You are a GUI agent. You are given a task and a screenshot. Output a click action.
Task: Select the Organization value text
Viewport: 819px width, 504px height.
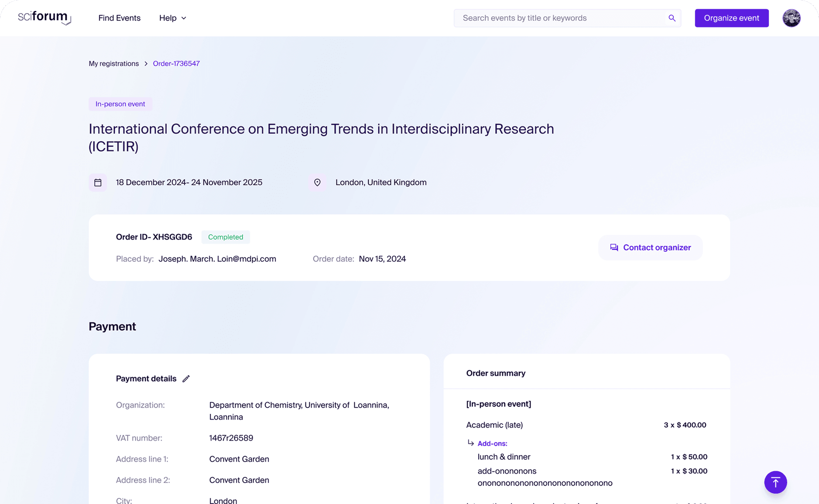[299, 411]
